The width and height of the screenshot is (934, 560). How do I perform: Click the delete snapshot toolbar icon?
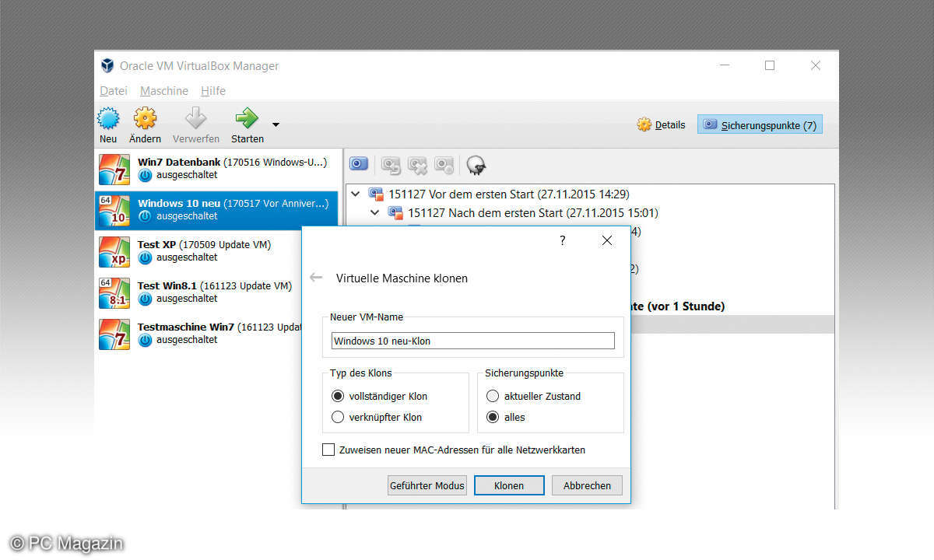(x=418, y=165)
